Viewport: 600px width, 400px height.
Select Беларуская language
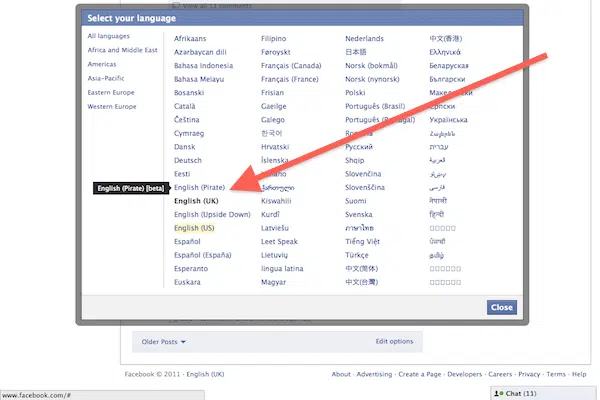point(449,66)
